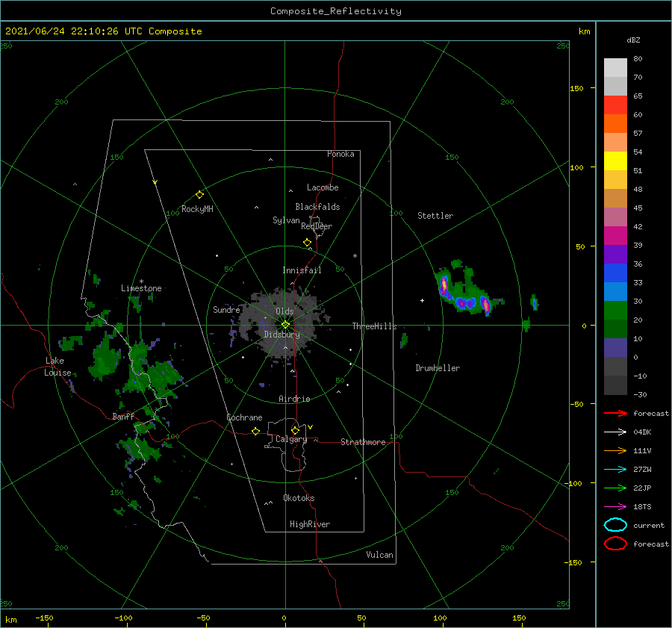Click the Composite_Reflectivity title
672x628 pixels.
coord(336,11)
